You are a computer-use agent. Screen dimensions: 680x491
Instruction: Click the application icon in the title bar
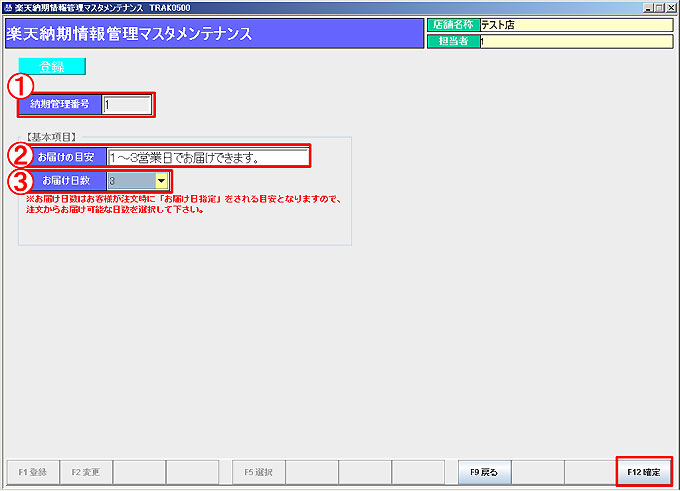pyautogui.click(x=8, y=7)
